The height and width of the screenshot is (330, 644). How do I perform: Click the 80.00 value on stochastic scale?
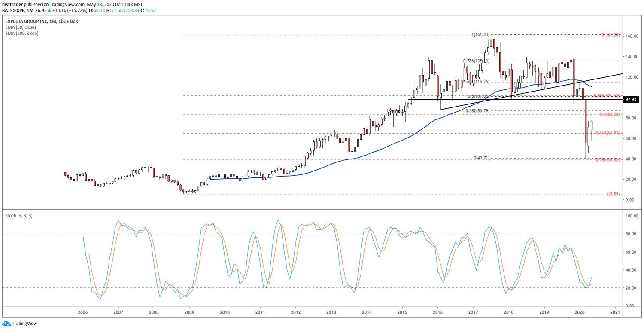[631, 234]
